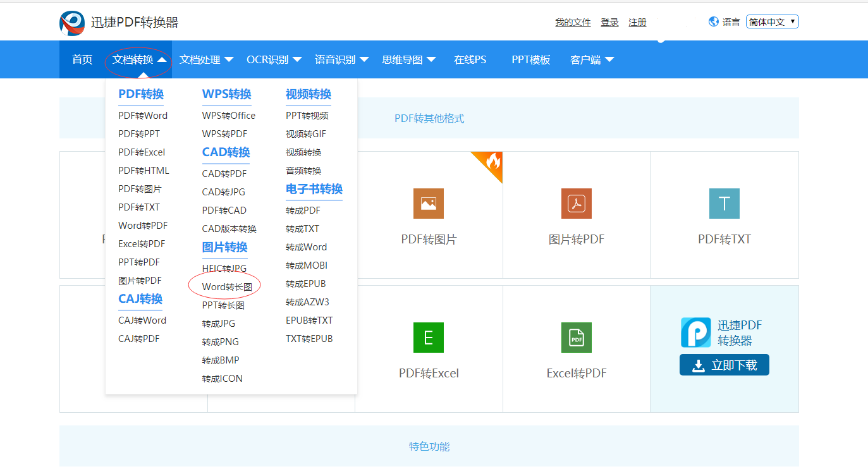
Task: Click the 注册 link
Action: point(637,22)
